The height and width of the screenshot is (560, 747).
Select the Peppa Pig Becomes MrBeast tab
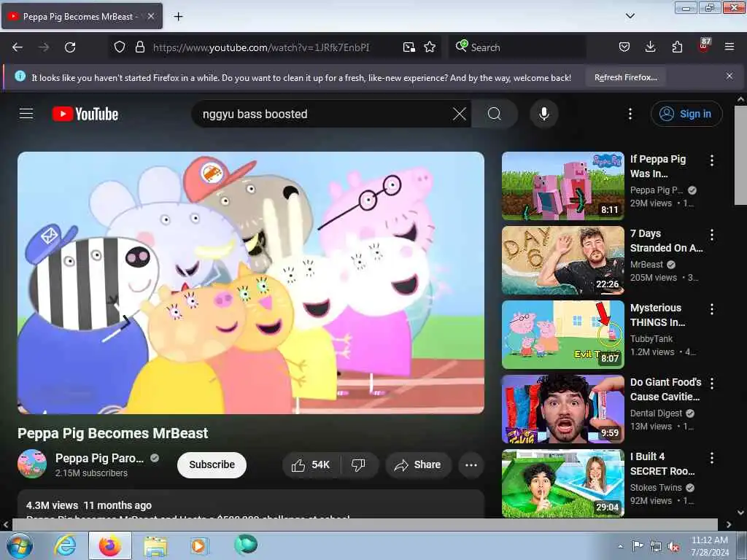pyautogui.click(x=82, y=17)
